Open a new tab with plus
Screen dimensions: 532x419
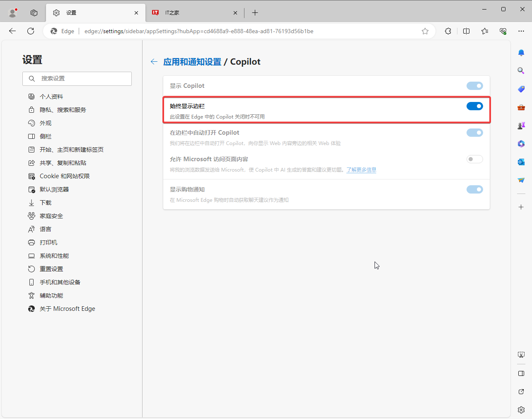point(255,13)
